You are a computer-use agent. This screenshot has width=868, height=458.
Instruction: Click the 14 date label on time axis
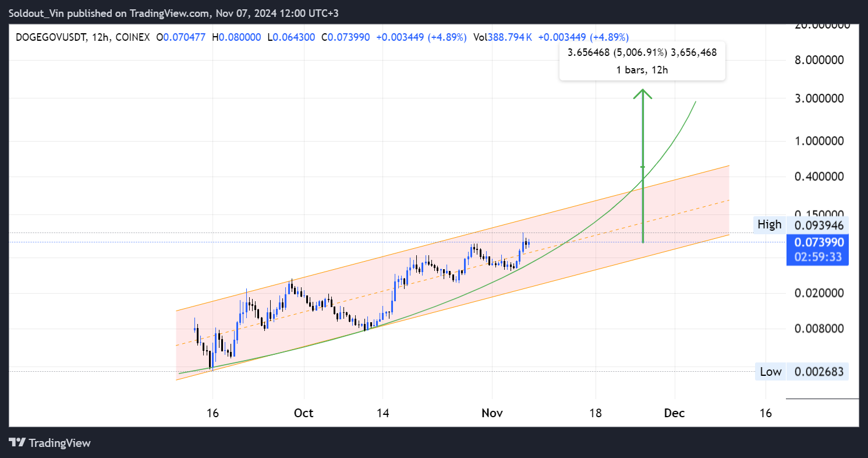tap(382, 413)
